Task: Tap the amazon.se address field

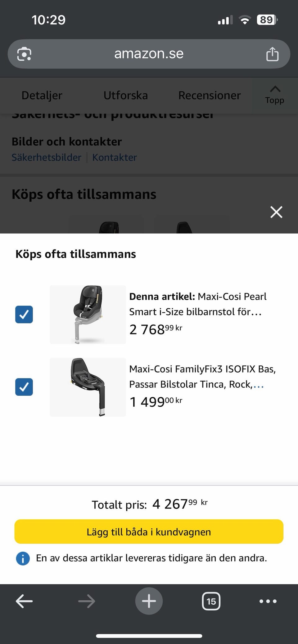Action: tap(149, 54)
